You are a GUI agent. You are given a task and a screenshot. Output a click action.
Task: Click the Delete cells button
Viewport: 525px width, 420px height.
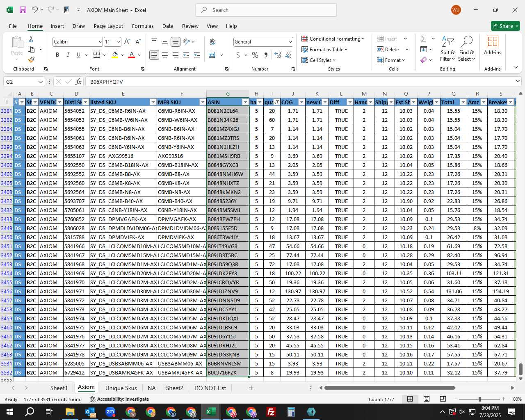pos(388,49)
